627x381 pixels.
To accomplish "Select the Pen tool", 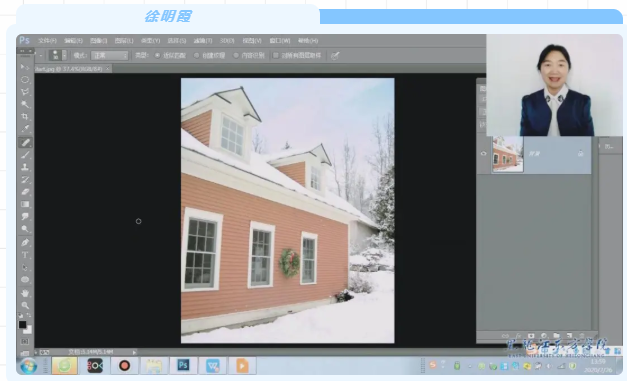I will point(25,242).
